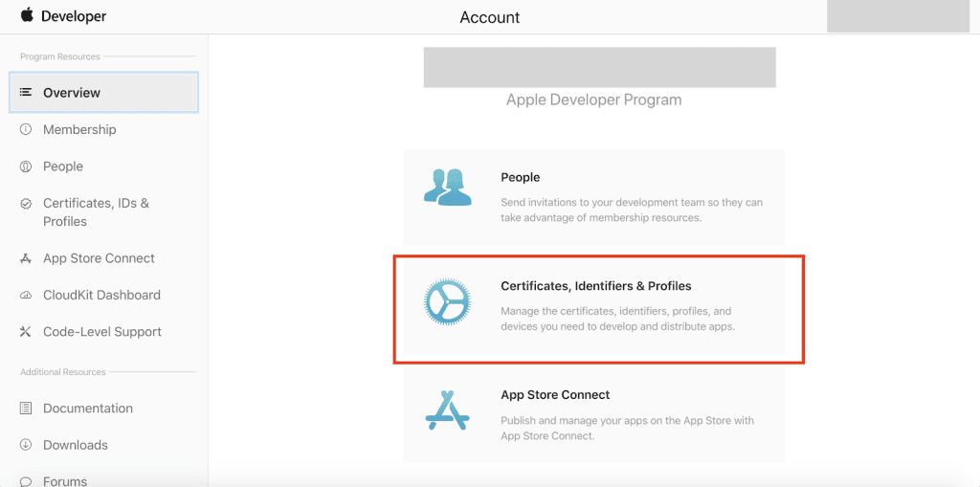Open the People card title

(x=520, y=178)
